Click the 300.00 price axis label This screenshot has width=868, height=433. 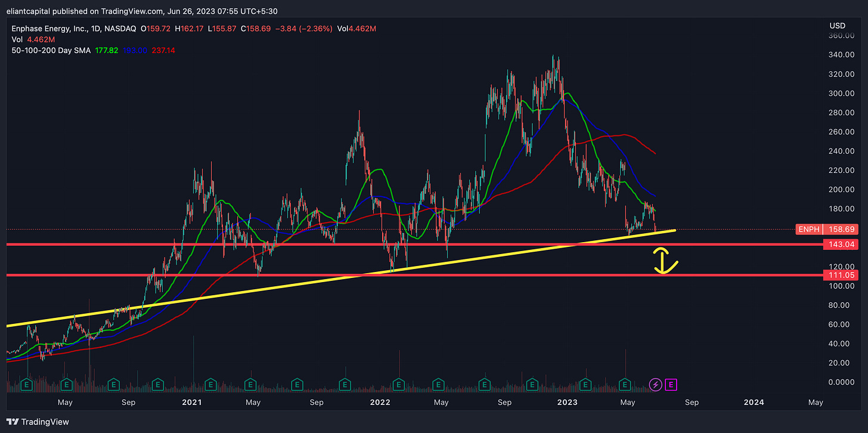click(841, 94)
